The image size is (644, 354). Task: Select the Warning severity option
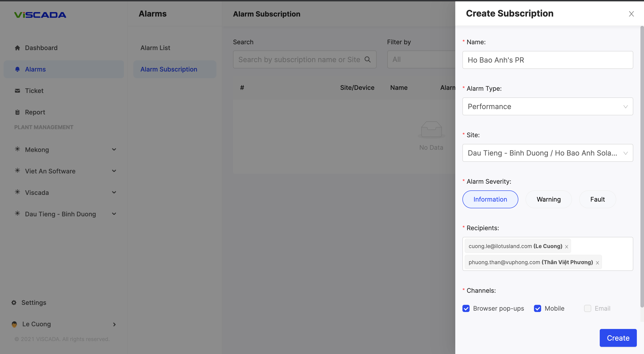pos(549,199)
